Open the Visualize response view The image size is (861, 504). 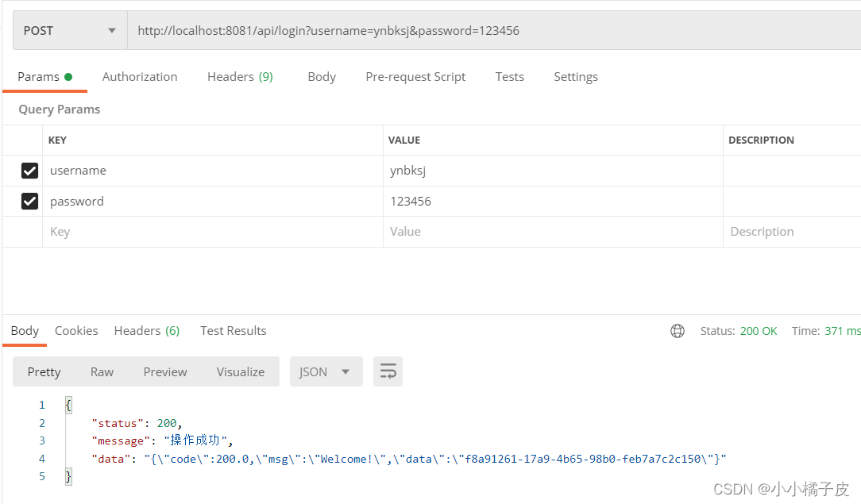point(240,371)
